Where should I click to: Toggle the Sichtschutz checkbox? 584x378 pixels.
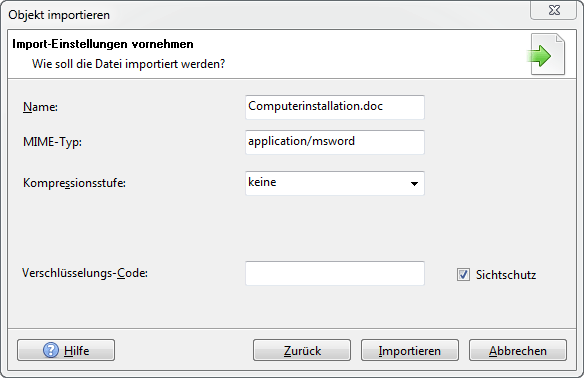(463, 275)
